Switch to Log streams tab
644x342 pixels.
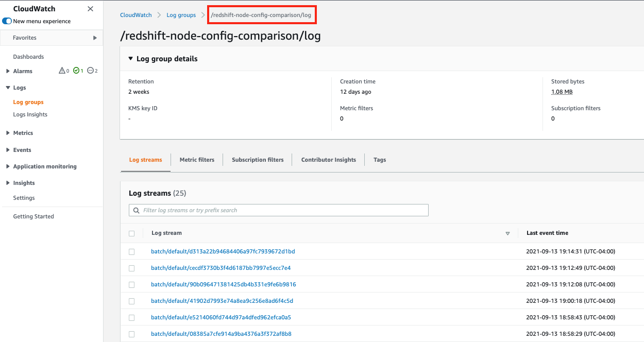145,160
